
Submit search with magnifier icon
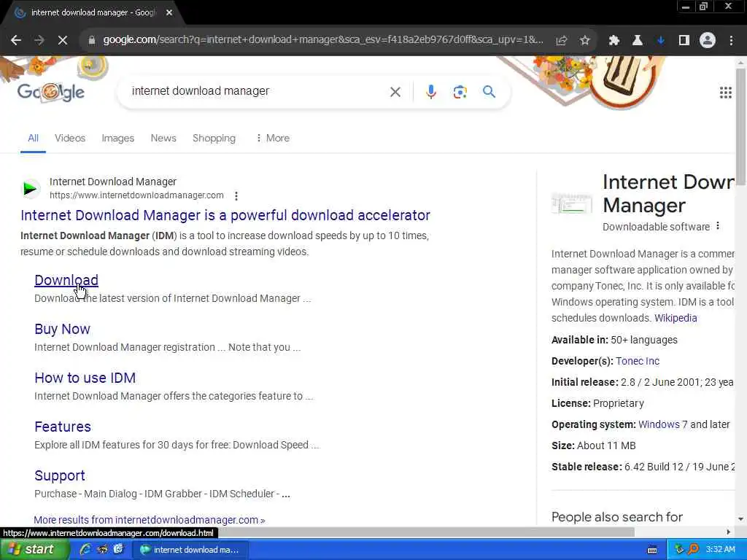tap(489, 91)
